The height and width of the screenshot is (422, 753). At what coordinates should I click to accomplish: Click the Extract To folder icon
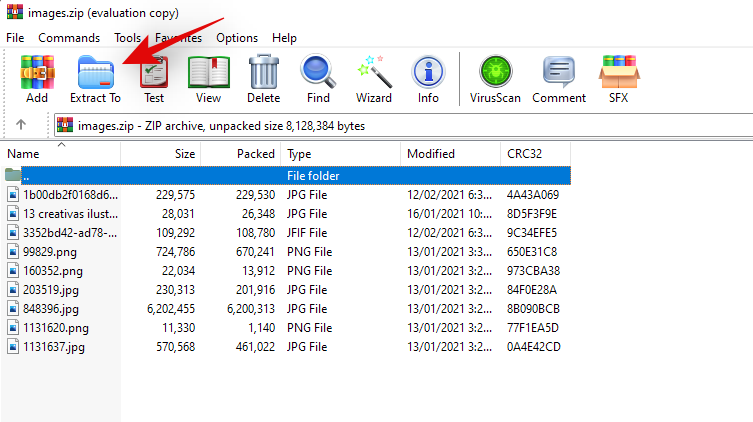[96, 72]
